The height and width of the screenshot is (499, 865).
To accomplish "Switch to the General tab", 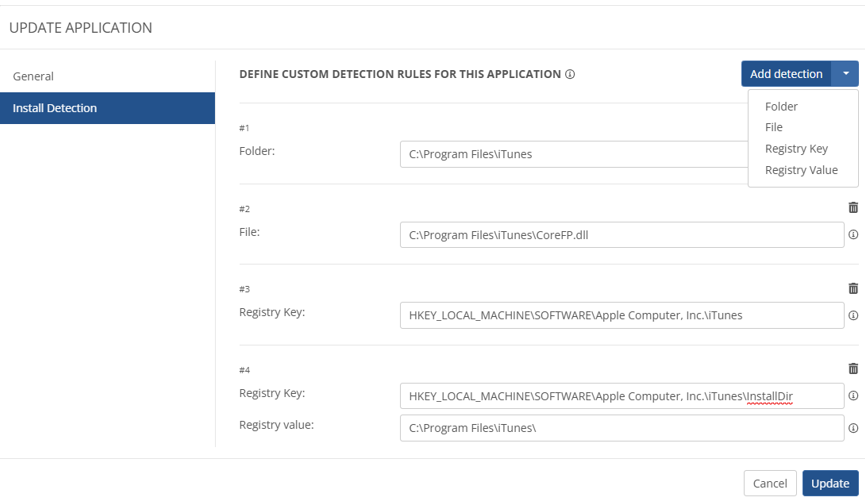I will (33, 76).
